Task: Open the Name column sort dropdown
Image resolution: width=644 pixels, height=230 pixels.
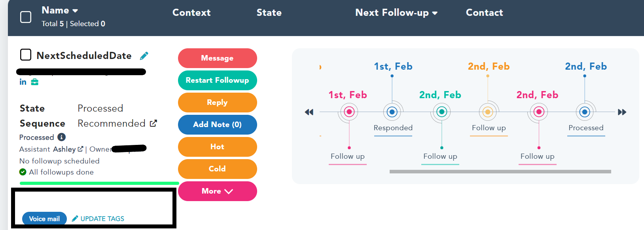Action: pyautogui.click(x=75, y=11)
